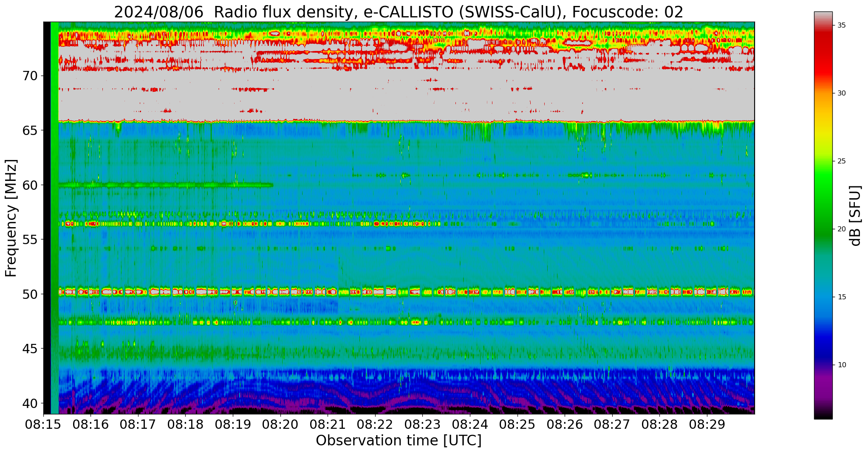Click the 'Observation time [UTC]' axis label
The height and width of the screenshot is (453, 868).
[x=399, y=440]
